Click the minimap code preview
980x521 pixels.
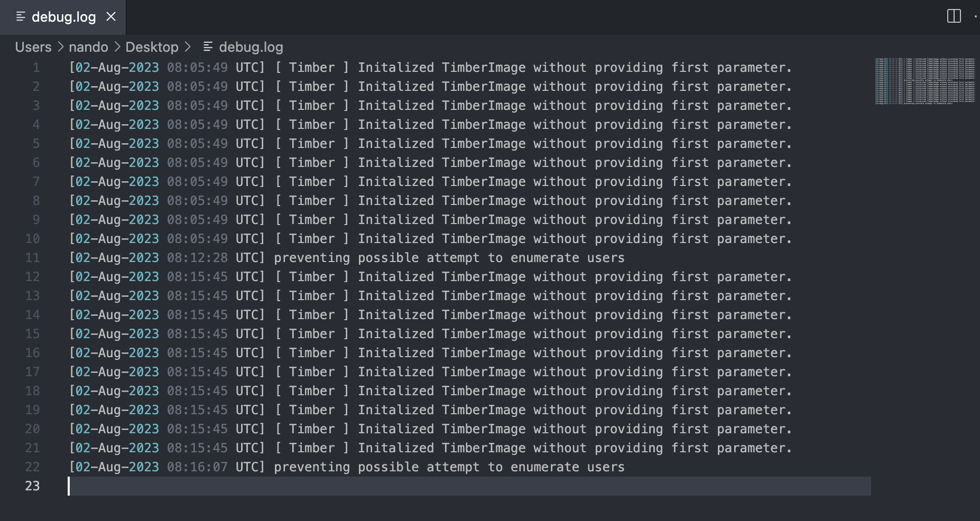point(924,81)
